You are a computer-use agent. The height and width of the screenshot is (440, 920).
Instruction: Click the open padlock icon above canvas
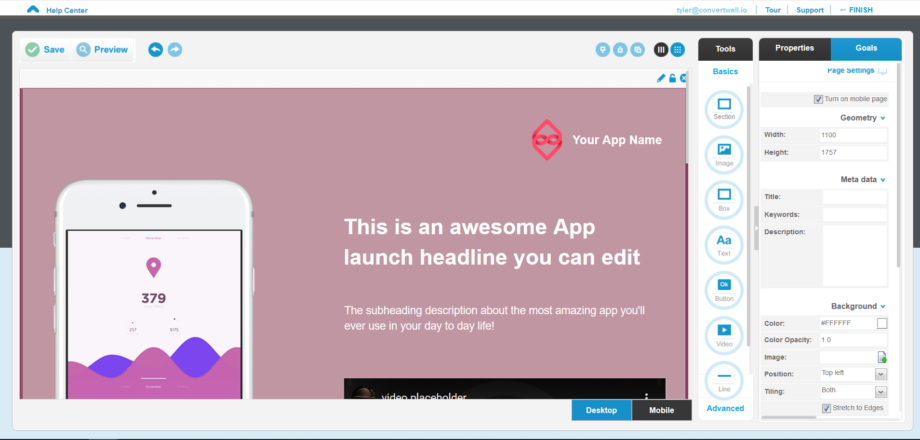(x=672, y=78)
